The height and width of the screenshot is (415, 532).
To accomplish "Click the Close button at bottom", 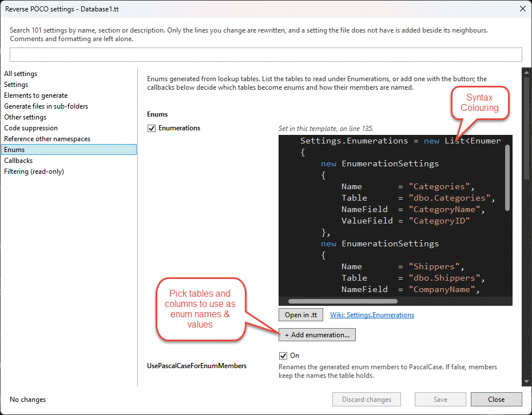I will (496, 400).
